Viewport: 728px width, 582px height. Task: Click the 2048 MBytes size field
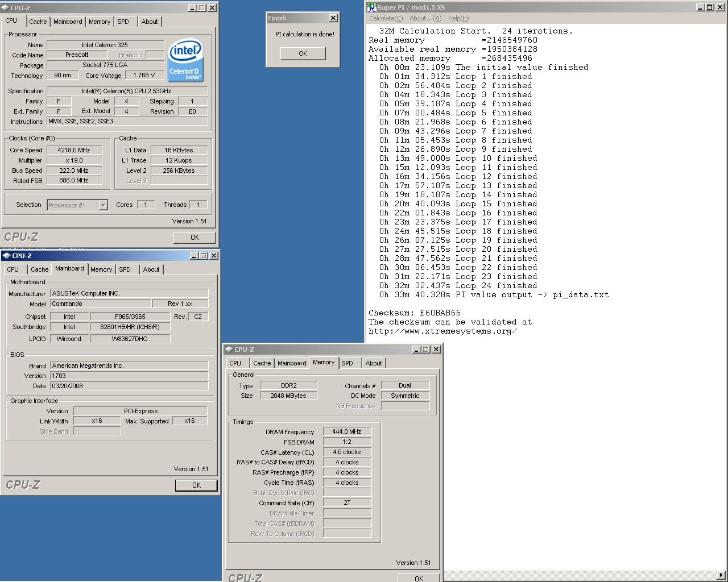tap(288, 396)
